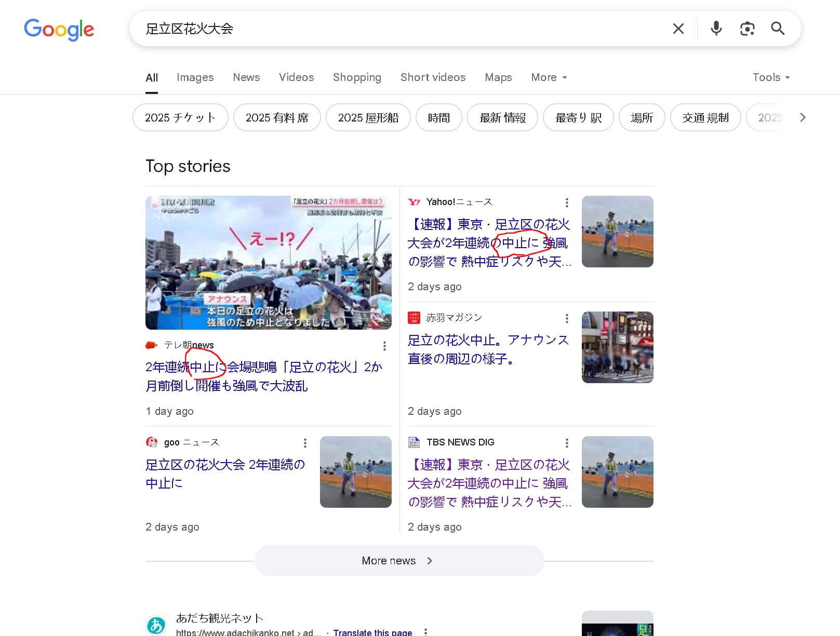Screen dimensions: 840x636
Task: Open the Videos tab
Action: tap(296, 77)
